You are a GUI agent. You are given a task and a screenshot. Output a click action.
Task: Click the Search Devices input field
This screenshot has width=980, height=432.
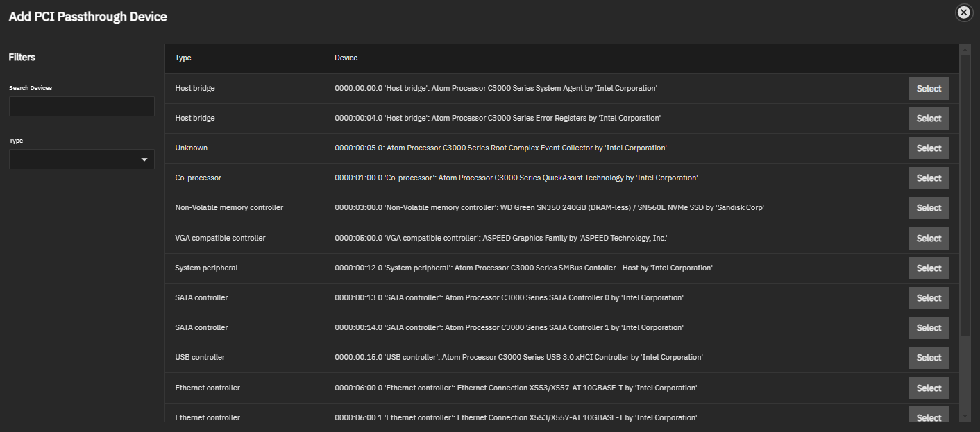(x=82, y=106)
